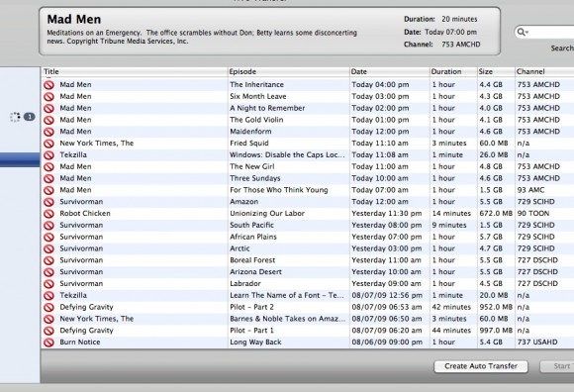Image resolution: width=574 pixels, height=392 pixels.
Task: Select episode text 'Arizona Desert'
Action: 256,272
